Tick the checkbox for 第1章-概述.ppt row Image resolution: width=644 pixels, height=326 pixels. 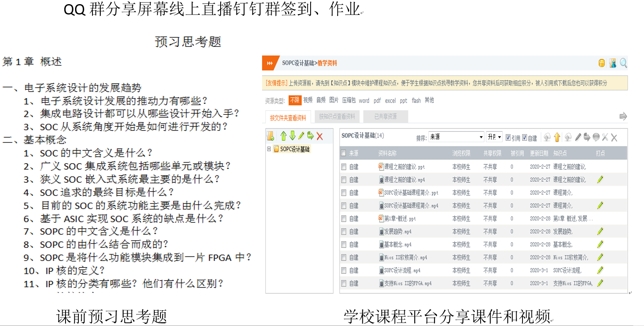(x=343, y=219)
